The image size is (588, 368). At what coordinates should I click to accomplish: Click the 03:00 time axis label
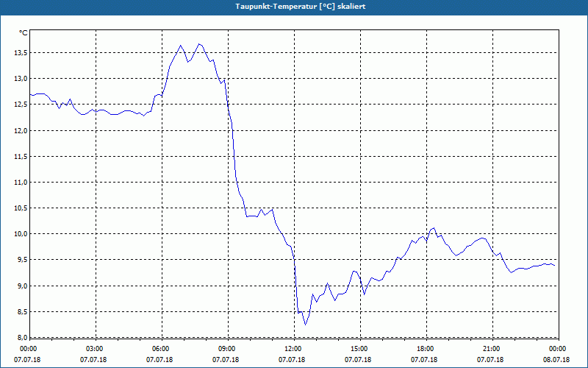click(x=96, y=349)
